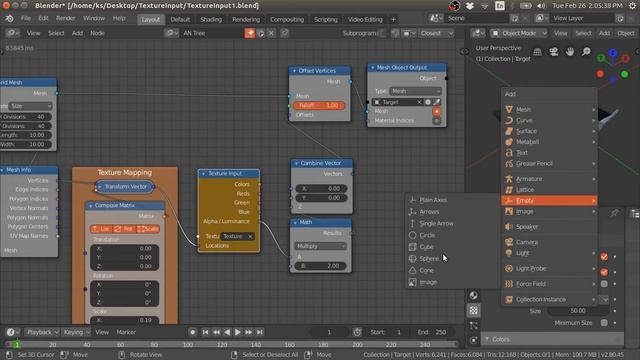The height and width of the screenshot is (360, 640).
Task: Jump to the next keyframe
Action: click(x=249, y=332)
